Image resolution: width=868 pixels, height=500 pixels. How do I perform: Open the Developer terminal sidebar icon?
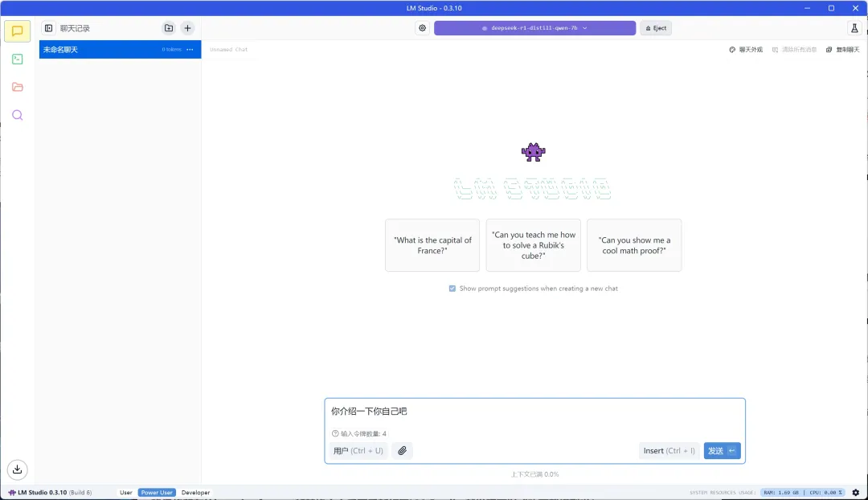pos(17,59)
